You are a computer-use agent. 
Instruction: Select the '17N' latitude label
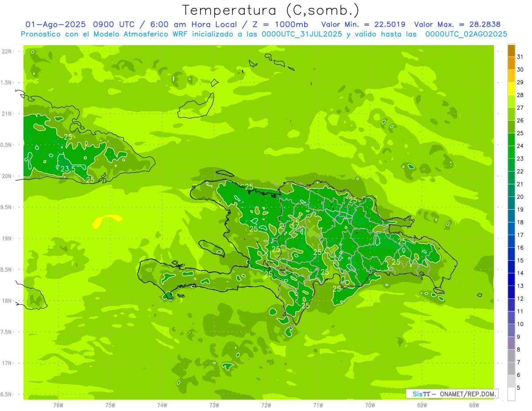pyautogui.click(x=7, y=363)
